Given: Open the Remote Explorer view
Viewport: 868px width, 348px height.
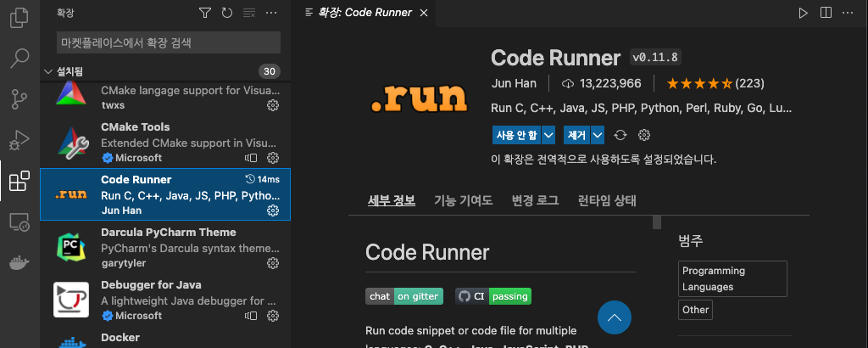Looking at the screenshot, I should pos(19,222).
